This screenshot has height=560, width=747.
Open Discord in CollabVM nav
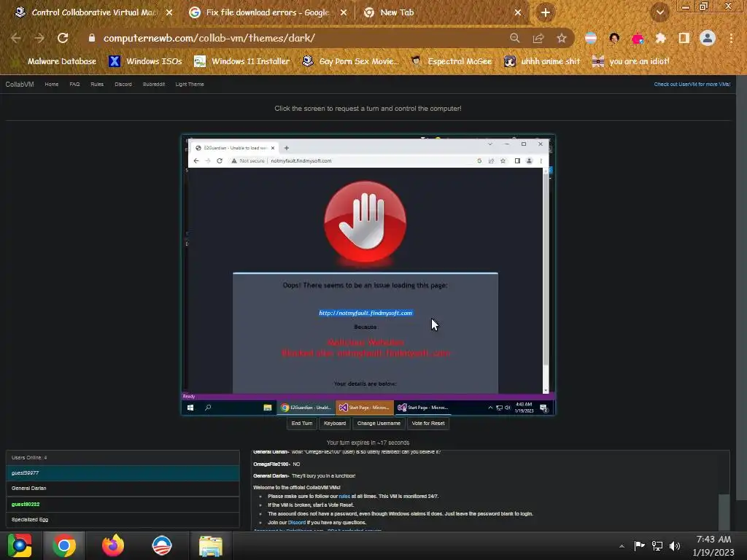123,85
